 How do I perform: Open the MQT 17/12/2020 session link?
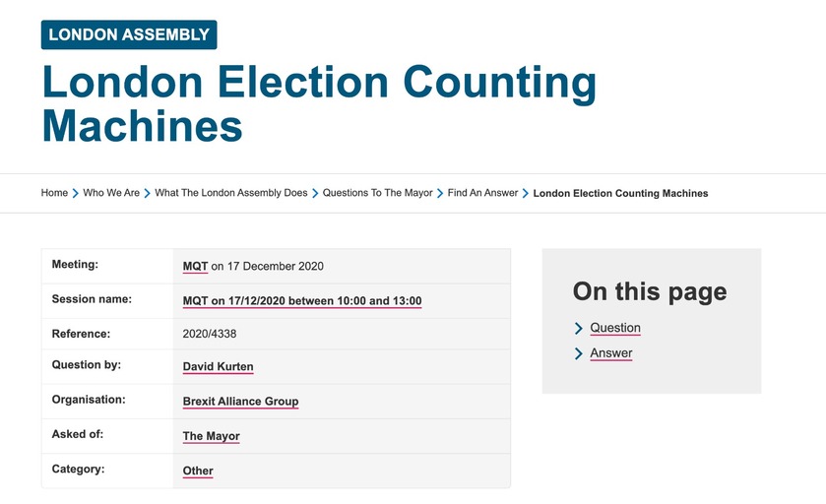point(302,300)
